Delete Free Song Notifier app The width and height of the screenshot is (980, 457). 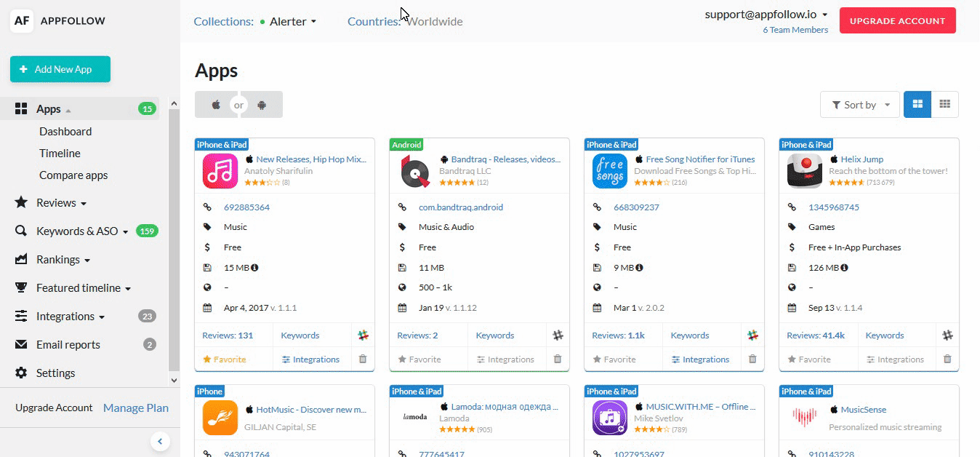tap(752, 359)
